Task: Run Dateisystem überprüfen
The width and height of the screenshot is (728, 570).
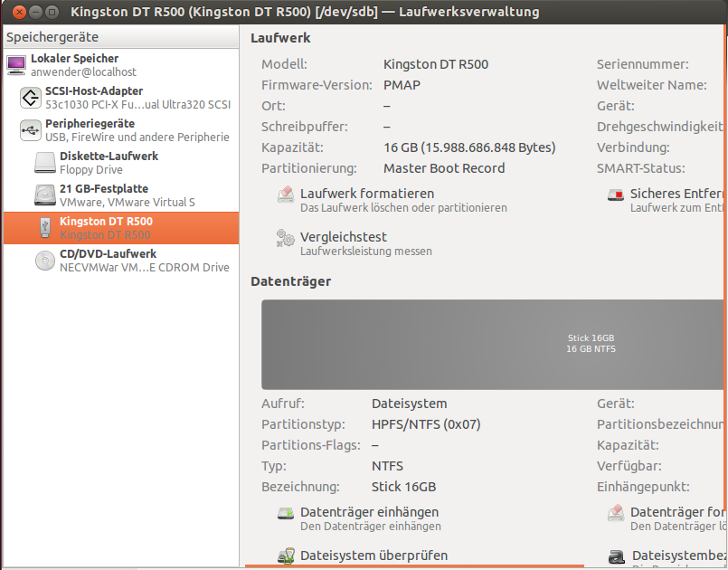Action: tap(363, 556)
